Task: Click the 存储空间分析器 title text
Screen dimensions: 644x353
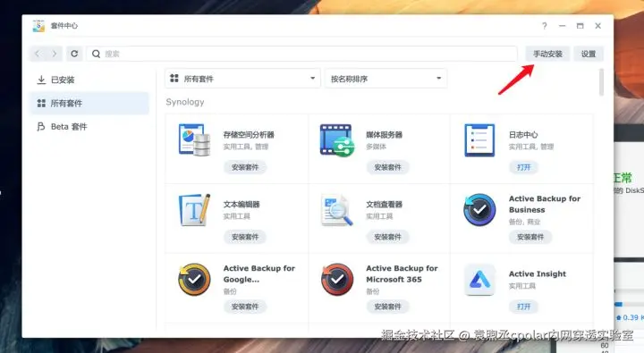Action: (x=249, y=135)
